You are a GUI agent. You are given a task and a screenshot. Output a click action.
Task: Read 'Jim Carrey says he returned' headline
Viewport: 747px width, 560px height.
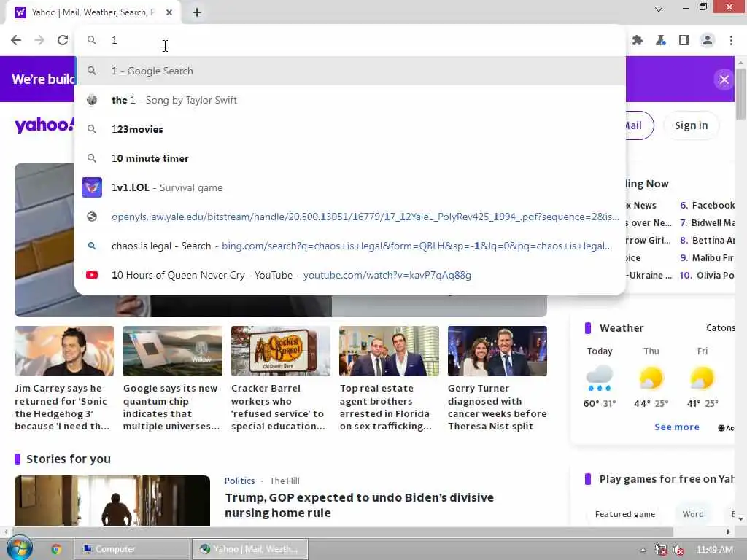pyautogui.click(x=62, y=407)
